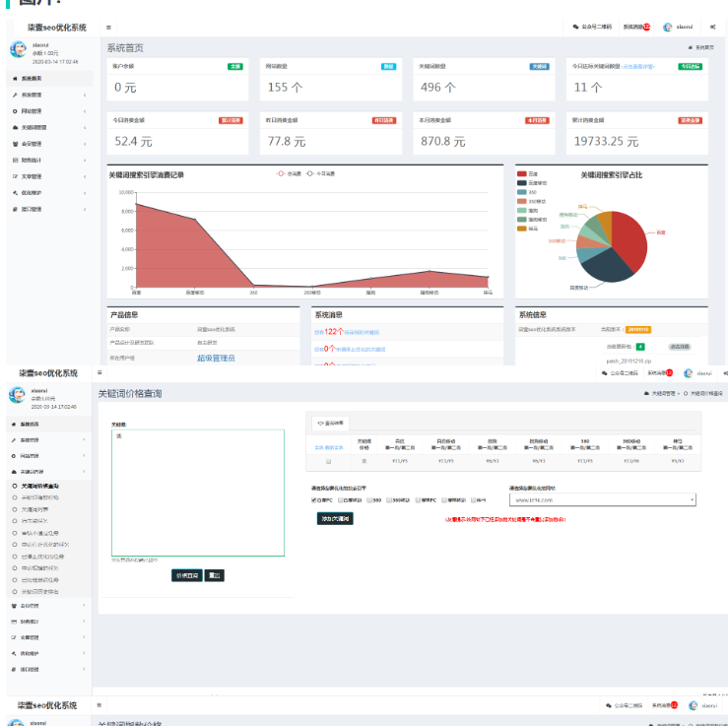Click the 价格查询 button below keyword textarea
Screen dimensions: 728x726
pyautogui.click(x=187, y=575)
